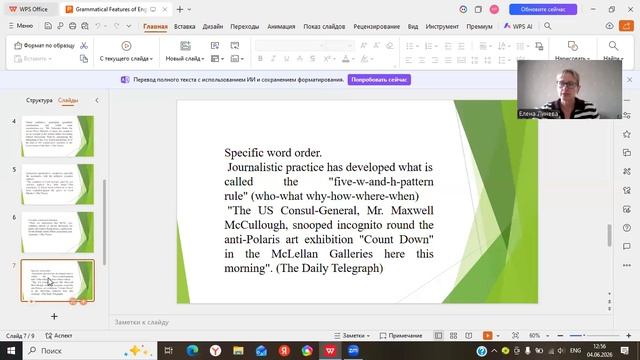Select slide 6 thumbnail
Viewport: 640px width, 360px height.
58,232
